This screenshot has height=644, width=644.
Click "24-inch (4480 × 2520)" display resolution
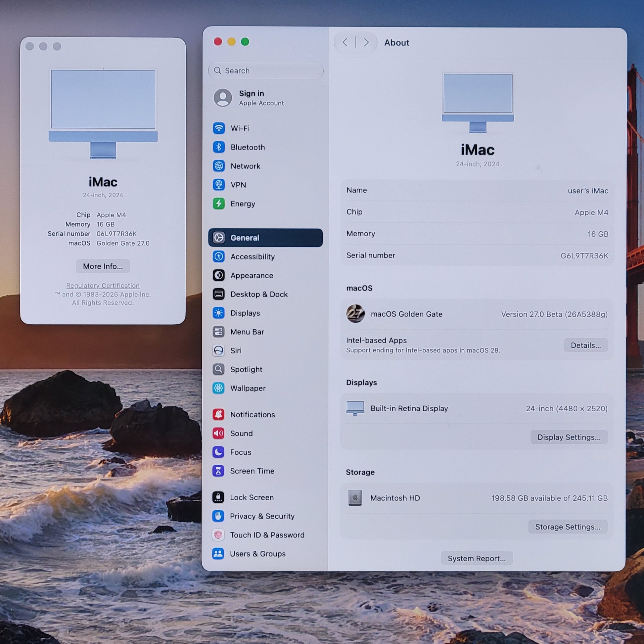point(567,408)
